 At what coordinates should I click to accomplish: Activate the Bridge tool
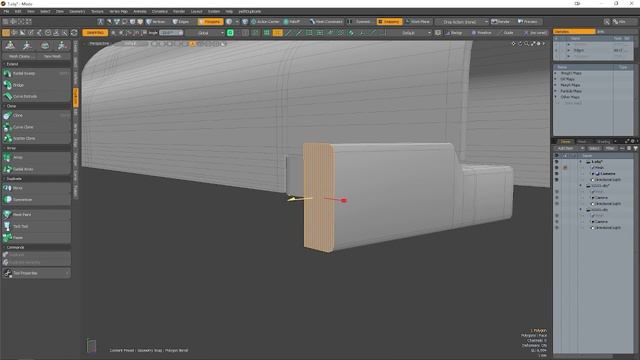[36, 85]
